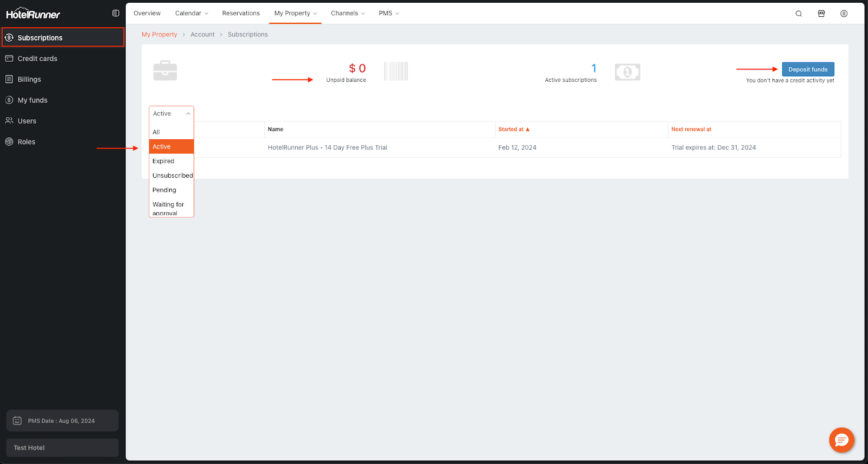Open My funds in the sidebar
The width and height of the screenshot is (868, 464).
(33, 100)
